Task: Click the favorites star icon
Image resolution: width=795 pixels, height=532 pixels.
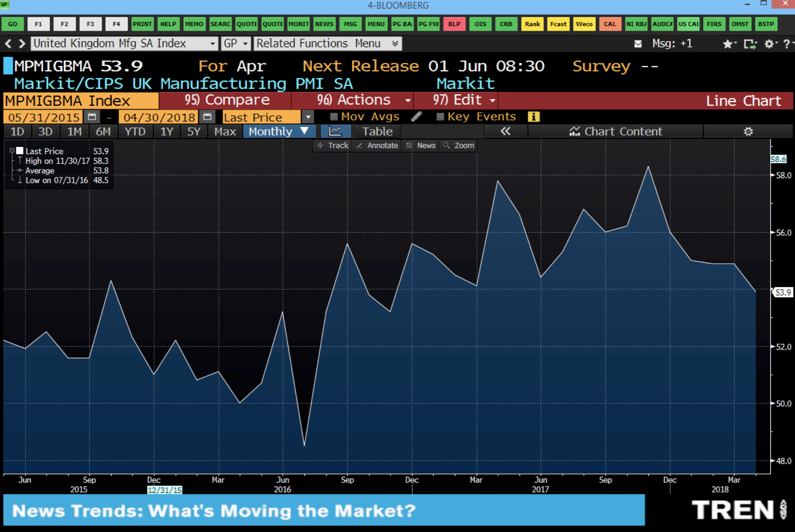Action: point(728,44)
